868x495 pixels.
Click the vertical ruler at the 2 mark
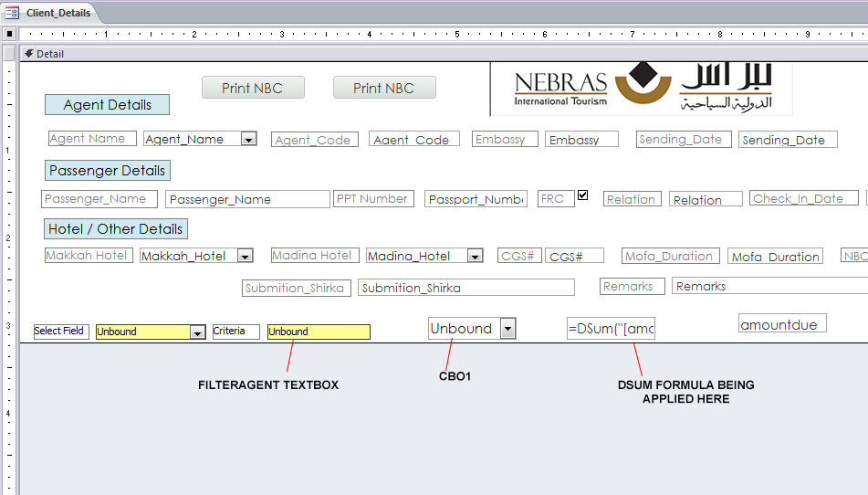point(8,238)
